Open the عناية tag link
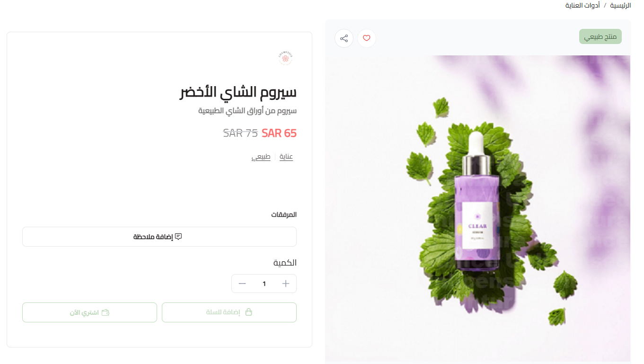The height and width of the screenshot is (364, 644). click(x=286, y=157)
